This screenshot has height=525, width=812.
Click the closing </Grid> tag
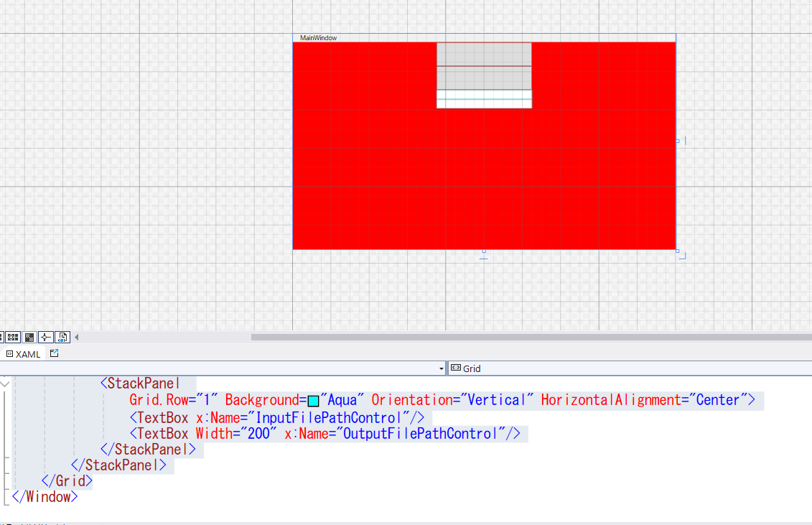(67, 481)
